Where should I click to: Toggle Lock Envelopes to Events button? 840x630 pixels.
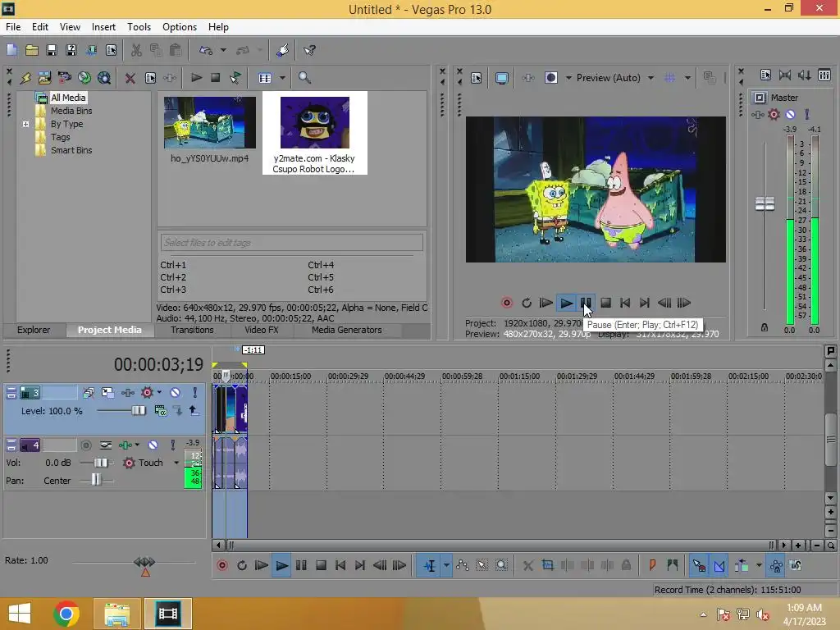tap(776, 565)
